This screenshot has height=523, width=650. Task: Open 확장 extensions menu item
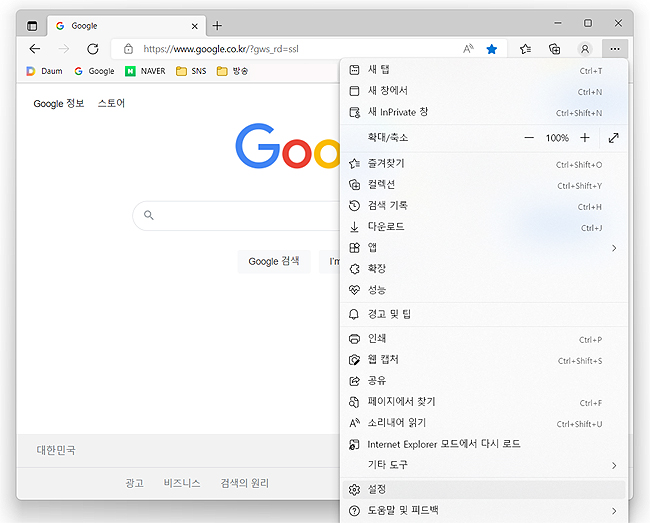coord(483,269)
